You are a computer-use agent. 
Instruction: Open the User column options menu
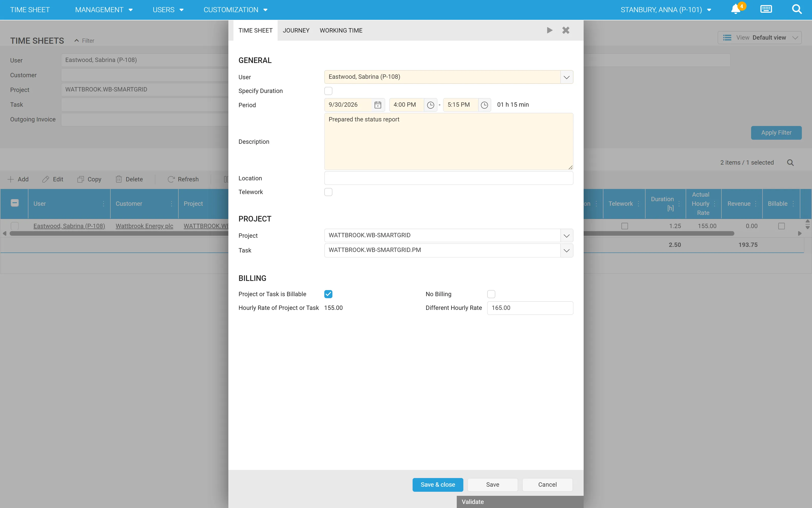point(103,204)
